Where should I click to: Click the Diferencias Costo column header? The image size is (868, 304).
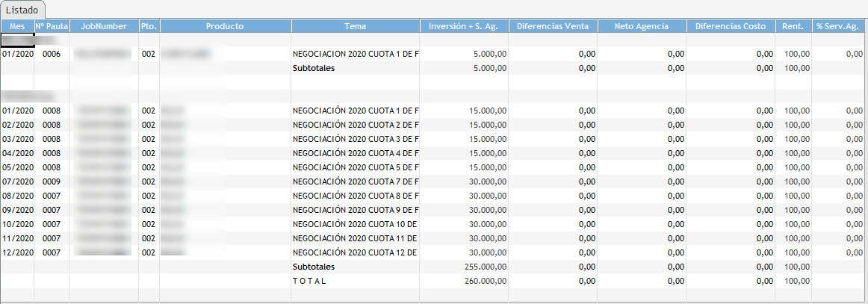[x=731, y=26]
